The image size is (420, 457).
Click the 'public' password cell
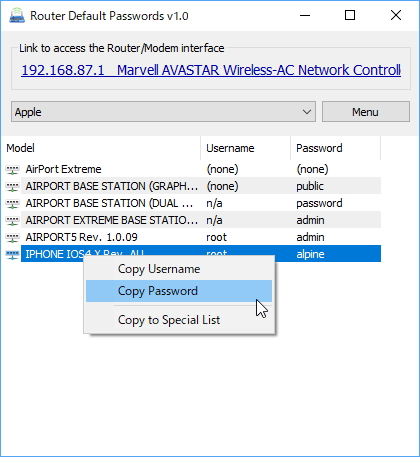pos(310,186)
